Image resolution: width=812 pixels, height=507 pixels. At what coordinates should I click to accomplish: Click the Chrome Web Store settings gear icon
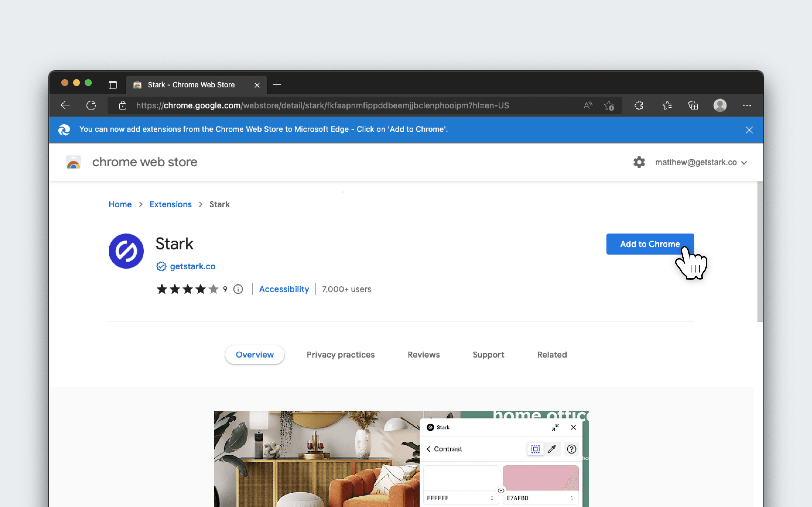click(639, 162)
